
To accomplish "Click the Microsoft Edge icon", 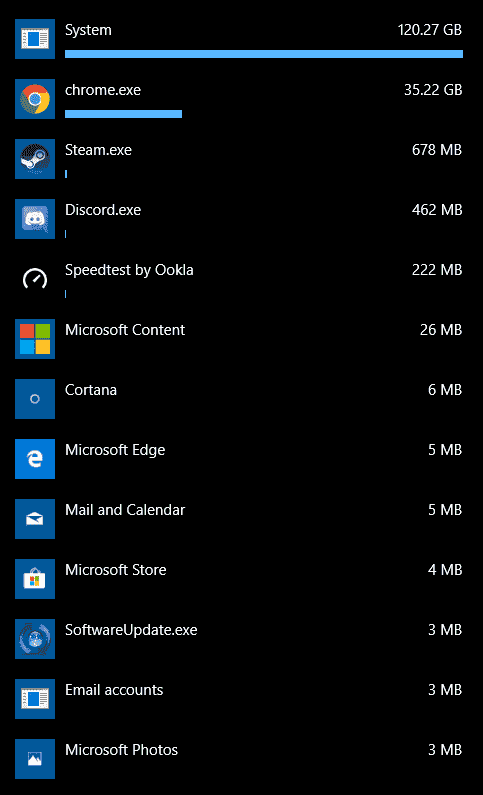I will coord(35,459).
